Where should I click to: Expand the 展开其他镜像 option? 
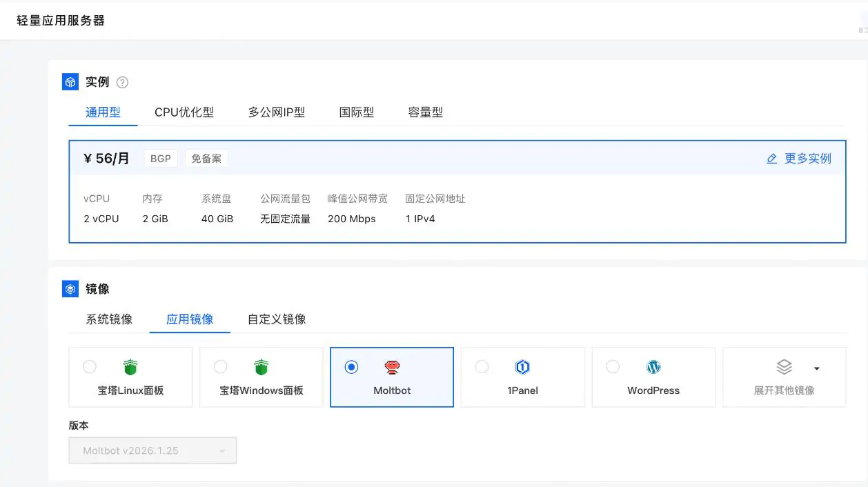(x=784, y=377)
